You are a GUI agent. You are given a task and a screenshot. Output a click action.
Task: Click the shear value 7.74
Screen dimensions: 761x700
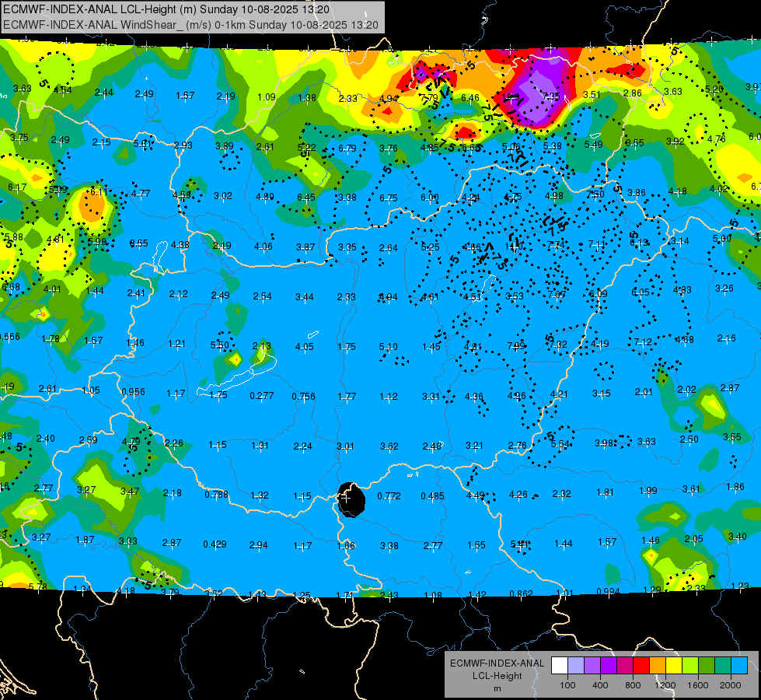click(x=556, y=245)
